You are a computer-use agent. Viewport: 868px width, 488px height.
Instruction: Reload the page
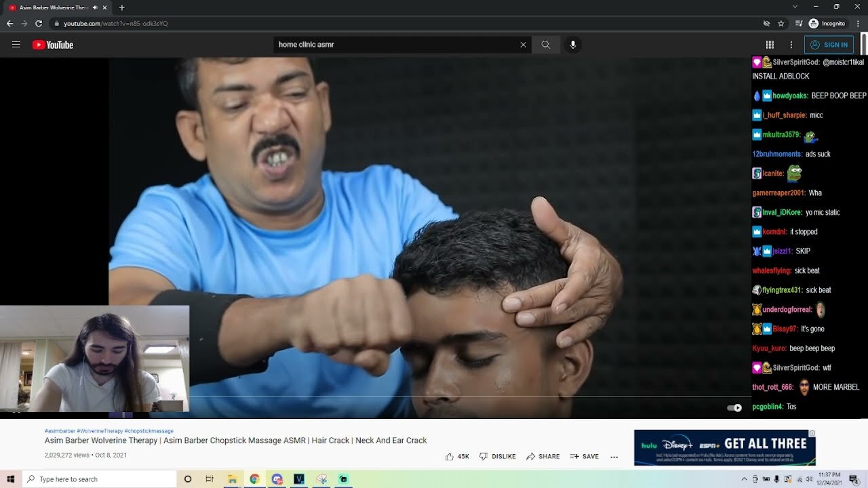click(x=39, y=23)
